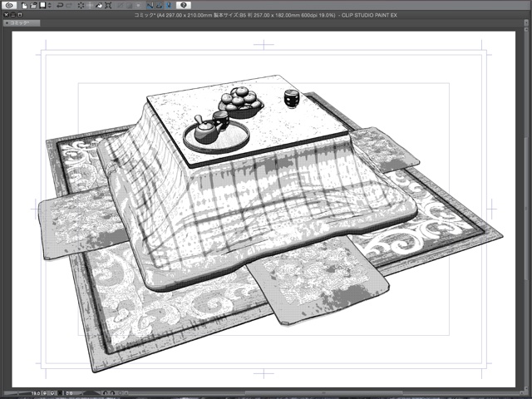Rotate canvas left with status bar icon
Viewport: 532px width, 399px height.
point(106,393)
